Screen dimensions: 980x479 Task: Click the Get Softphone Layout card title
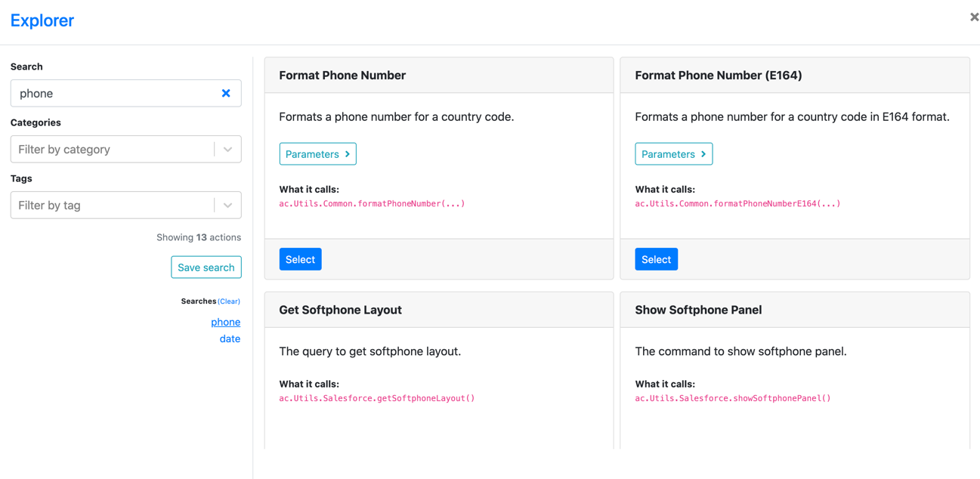(340, 310)
